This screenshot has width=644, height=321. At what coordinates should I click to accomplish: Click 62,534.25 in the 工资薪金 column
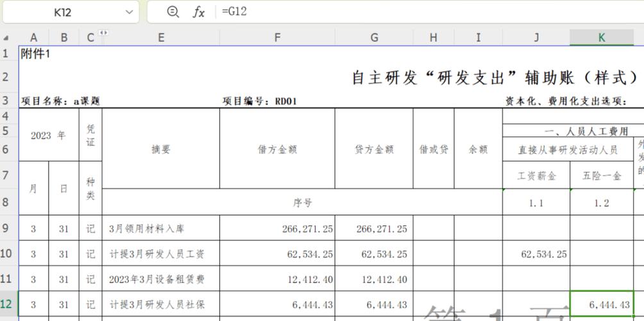(536, 254)
